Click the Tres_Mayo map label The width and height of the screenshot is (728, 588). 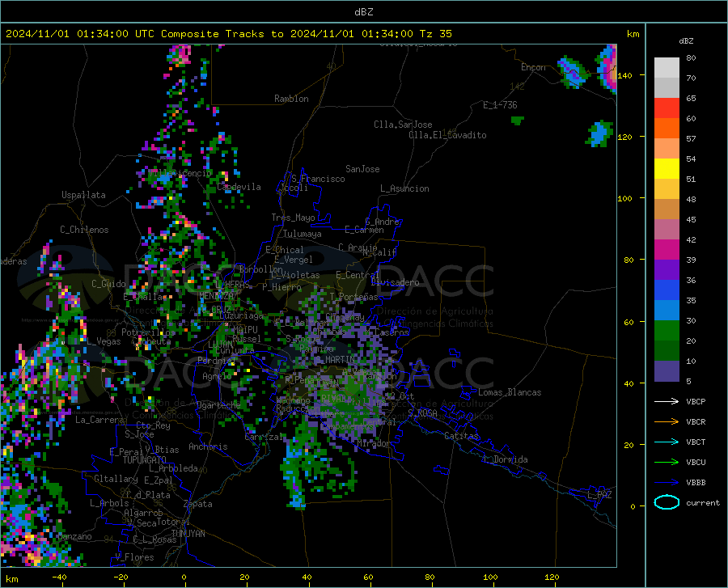click(x=293, y=218)
